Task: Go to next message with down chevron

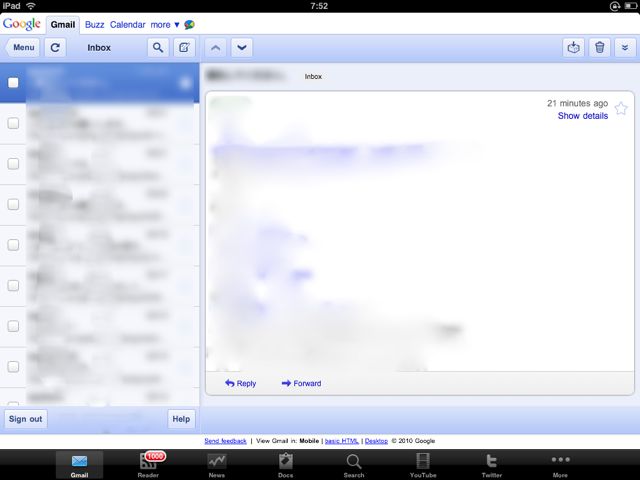Action: pyautogui.click(x=242, y=48)
